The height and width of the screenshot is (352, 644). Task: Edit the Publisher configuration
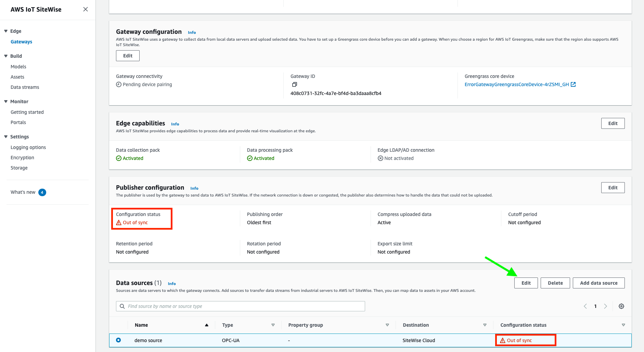(x=613, y=188)
